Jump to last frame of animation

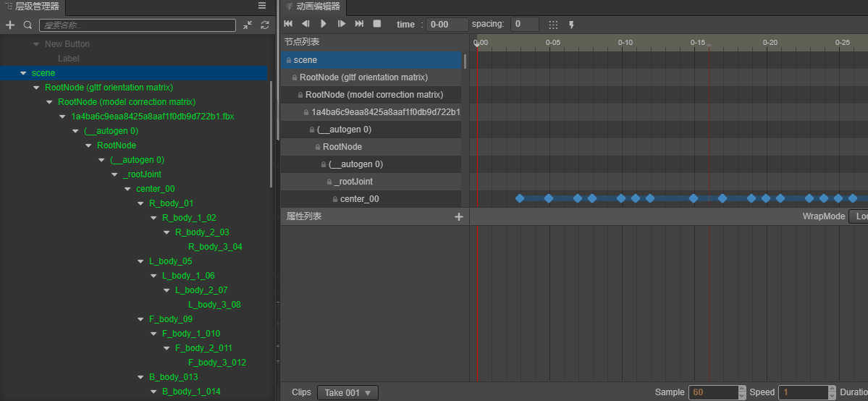359,24
